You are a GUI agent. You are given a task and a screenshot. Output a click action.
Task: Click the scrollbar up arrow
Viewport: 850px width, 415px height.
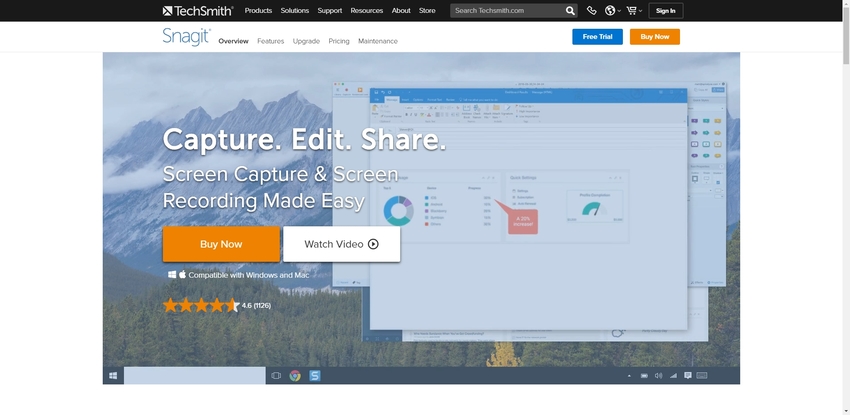pyautogui.click(x=845, y=4)
